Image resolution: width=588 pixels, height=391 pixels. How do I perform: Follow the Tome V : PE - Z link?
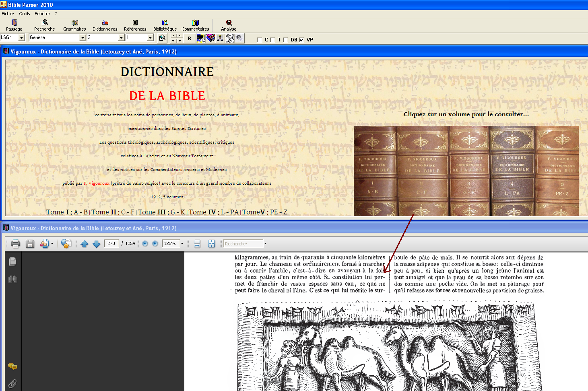click(265, 212)
